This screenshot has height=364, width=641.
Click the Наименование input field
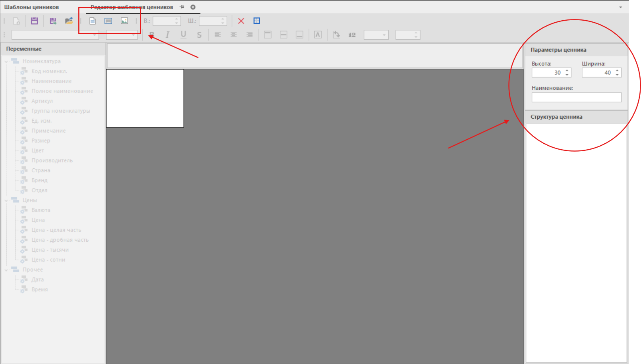tap(576, 97)
